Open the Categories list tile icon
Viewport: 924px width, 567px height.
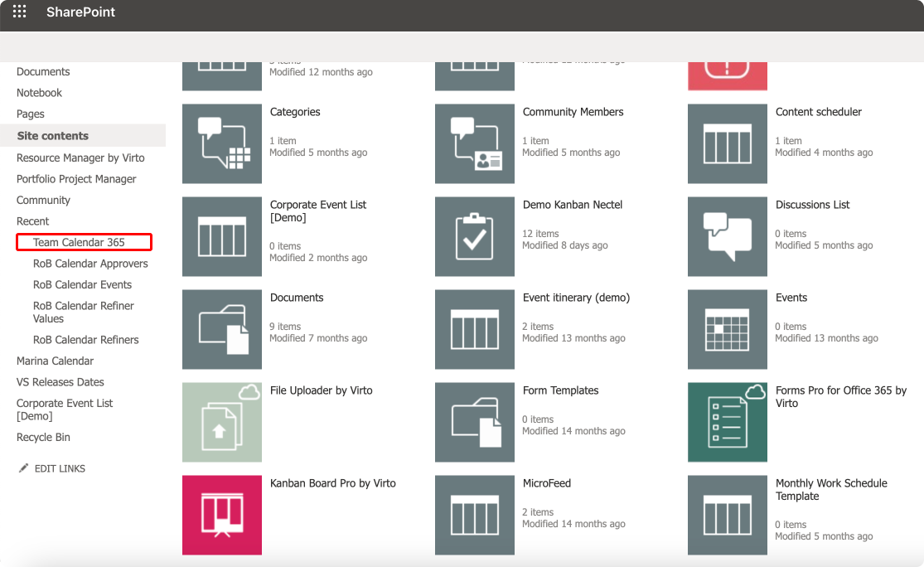[x=222, y=143]
